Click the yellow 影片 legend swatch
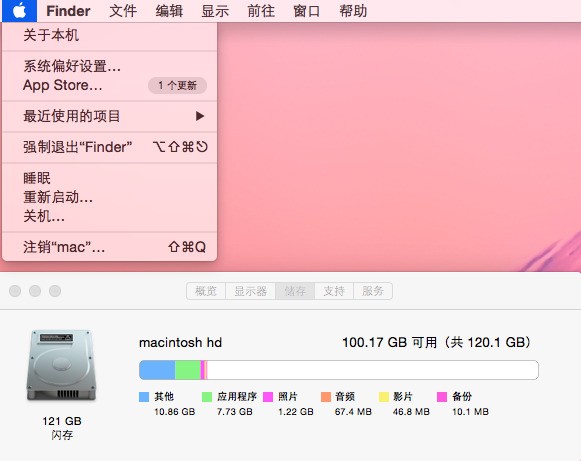Image resolution: width=581 pixels, height=461 pixels. 384,397
